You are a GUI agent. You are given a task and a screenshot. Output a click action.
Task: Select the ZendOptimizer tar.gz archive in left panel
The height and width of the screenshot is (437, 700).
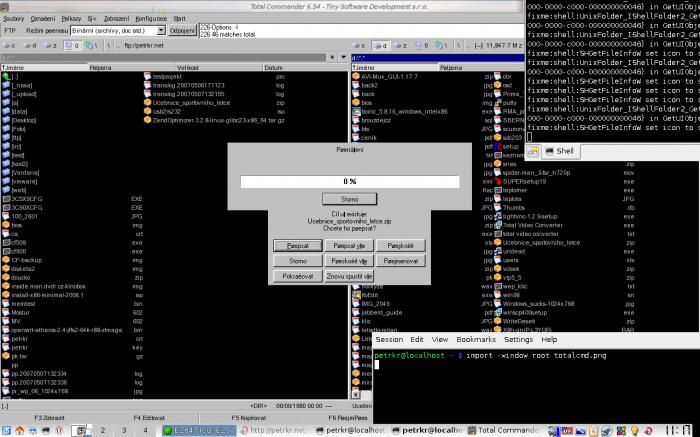(214, 120)
